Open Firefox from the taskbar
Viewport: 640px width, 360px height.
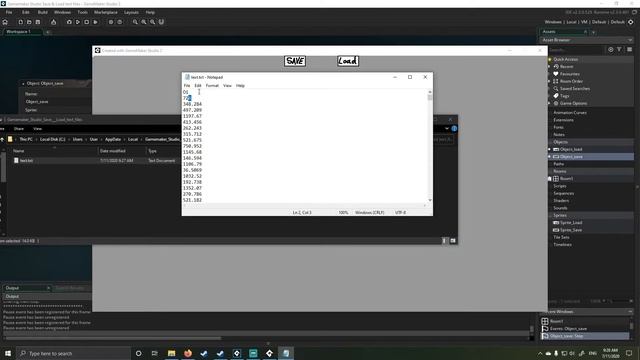click(x=188, y=353)
